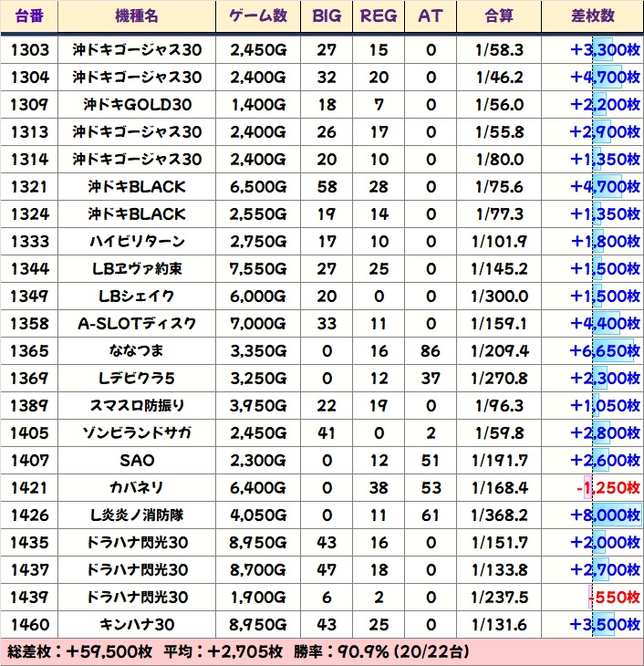Click the 総差枚 summary footer row
This screenshot has height=666, width=644.
point(321,652)
